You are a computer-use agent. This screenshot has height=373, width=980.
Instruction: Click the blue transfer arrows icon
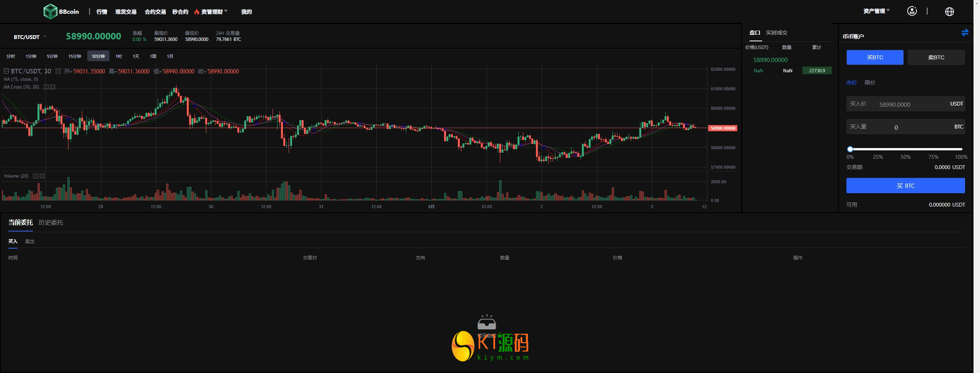coord(965,33)
